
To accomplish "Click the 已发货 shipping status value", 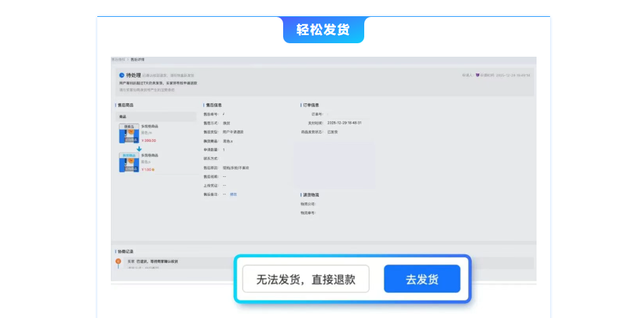I will 332,132.
